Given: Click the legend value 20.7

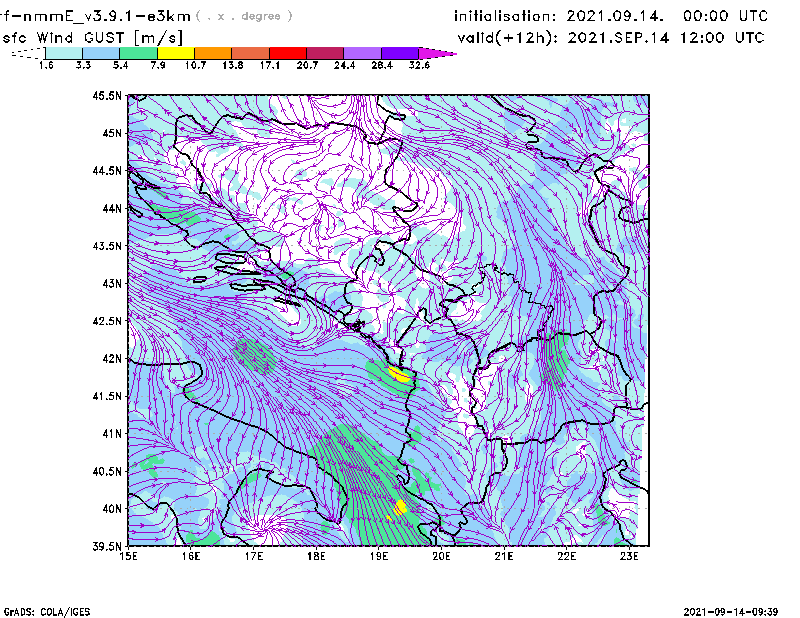Looking at the screenshot, I should [307, 65].
